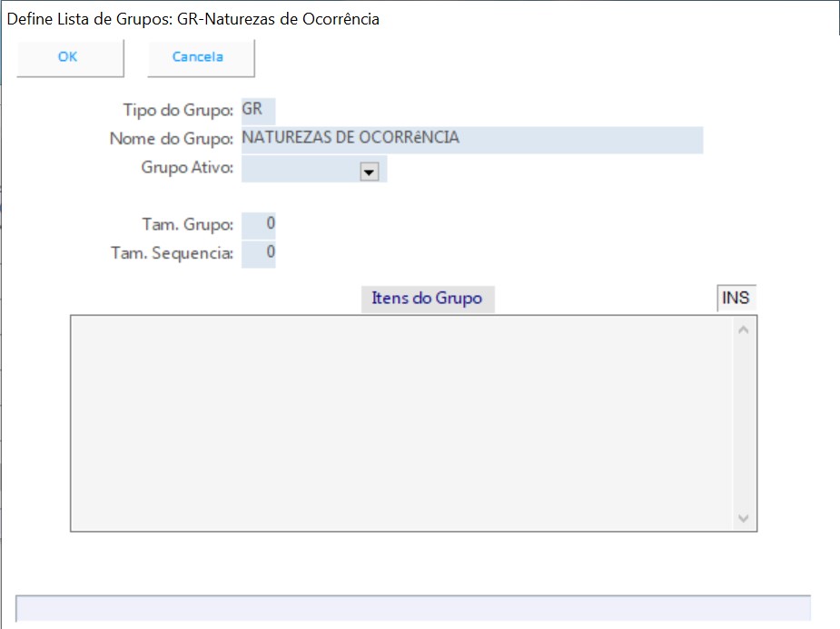Click the list scrollbar down arrow
The image size is (840, 629).
pos(744,518)
